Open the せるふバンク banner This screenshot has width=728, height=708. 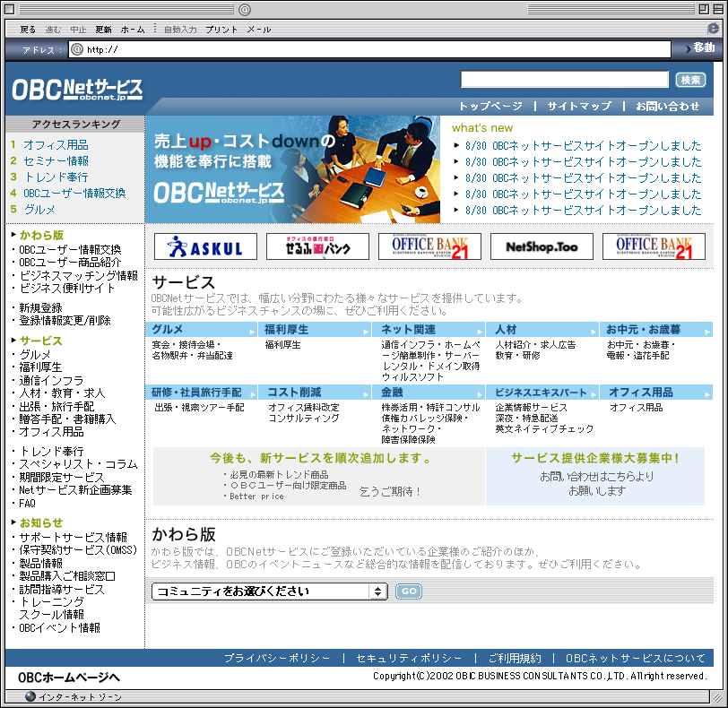coord(317,246)
